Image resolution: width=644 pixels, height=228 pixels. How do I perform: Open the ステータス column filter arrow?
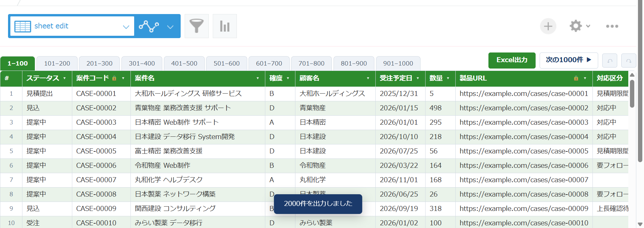pos(65,78)
